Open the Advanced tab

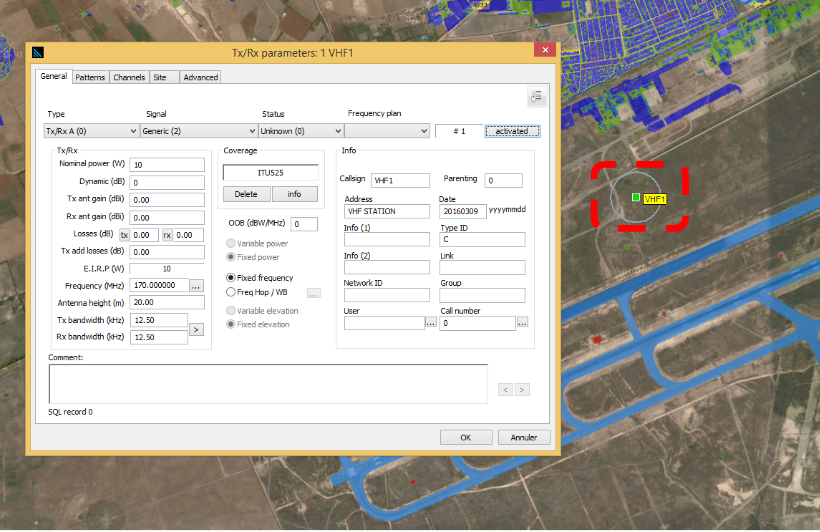[x=200, y=77]
